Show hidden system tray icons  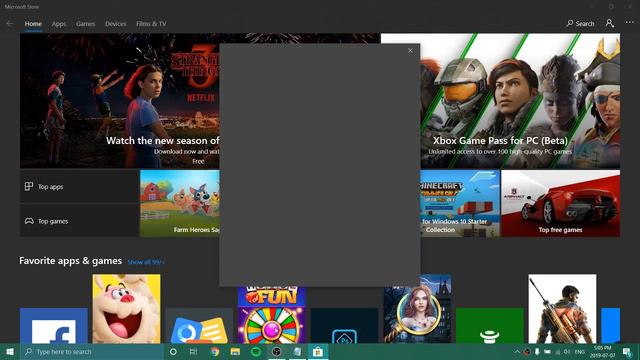tap(517, 352)
